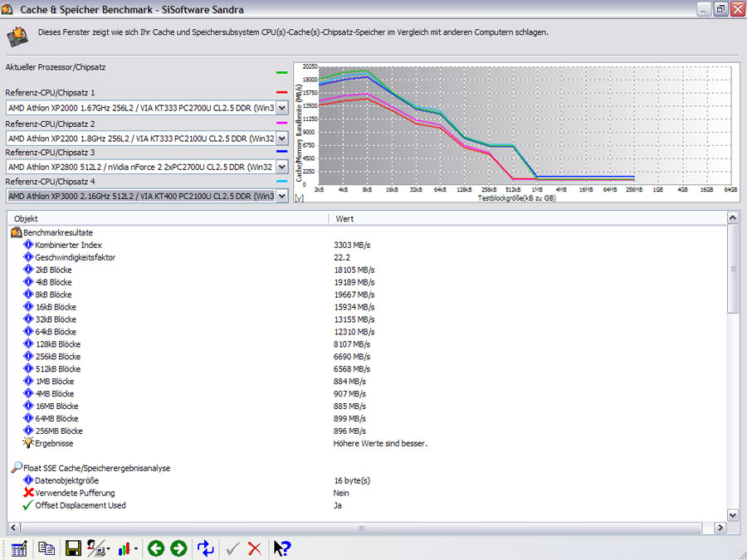Screen dimensions: 747x560
Task: Click the info icon beside Kombinierter Index
Action: [x=28, y=245]
